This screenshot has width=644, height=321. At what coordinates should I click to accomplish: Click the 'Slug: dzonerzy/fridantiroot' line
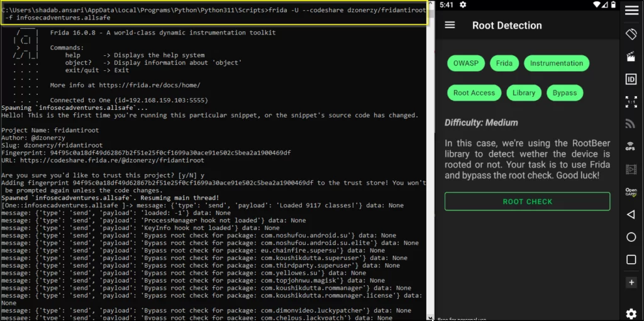[x=52, y=145]
